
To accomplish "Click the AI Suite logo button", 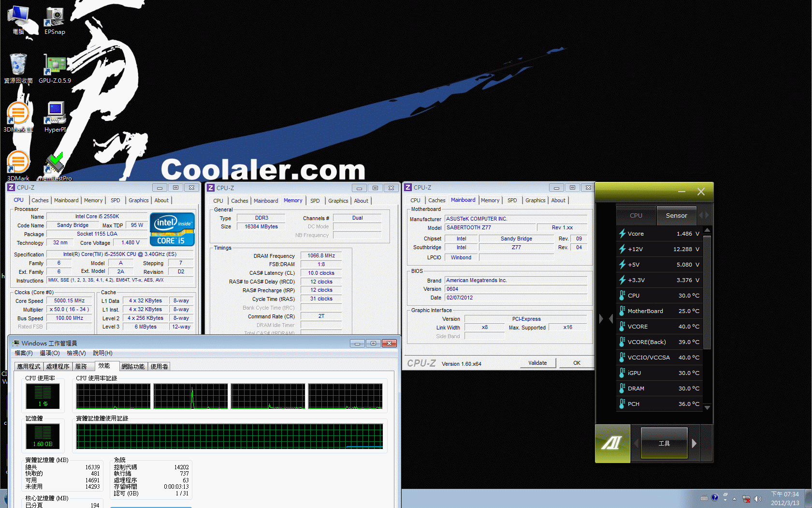I will (x=612, y=443).
